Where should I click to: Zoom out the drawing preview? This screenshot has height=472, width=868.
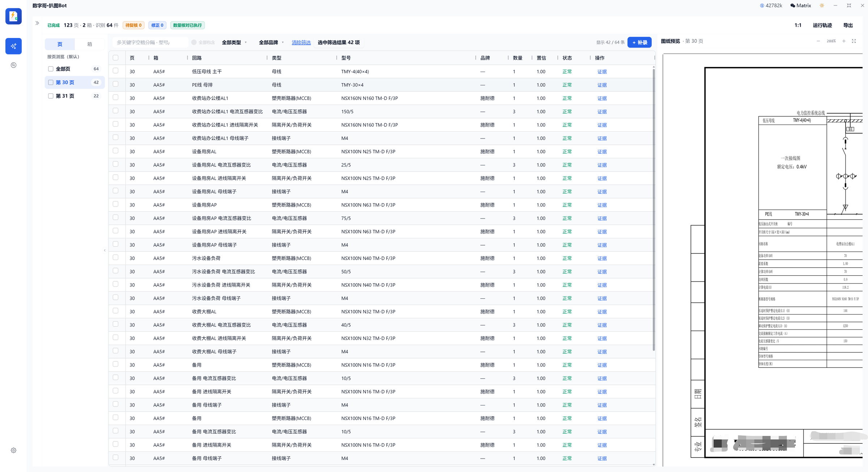[x=818, y=41]
